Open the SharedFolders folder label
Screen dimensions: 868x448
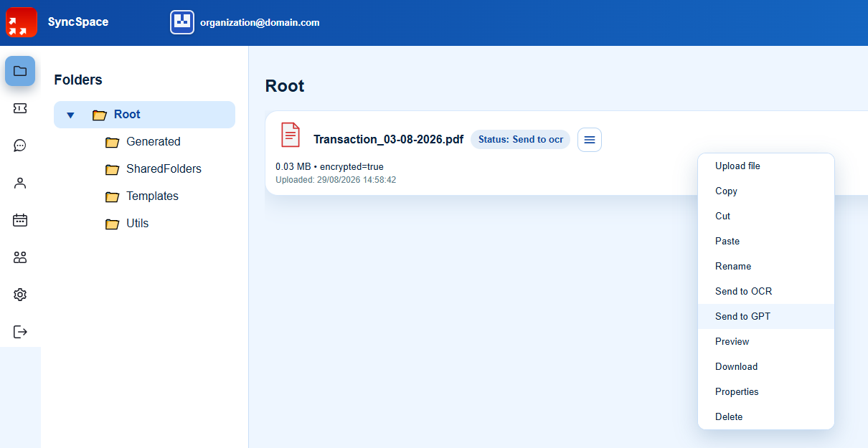coord(164,169)
